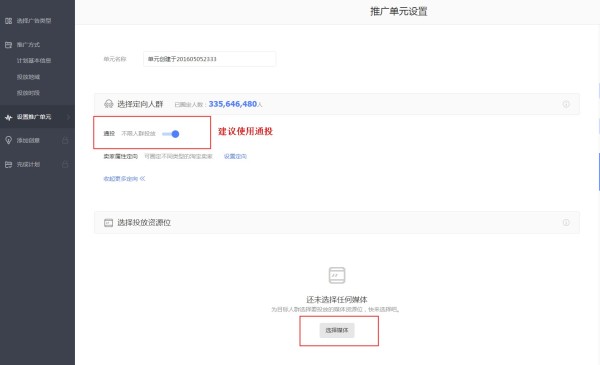The width and height of the screenshot is (600, 365).
Task: Select 投放时段 in the sidebar
Action: [x=28, y=93]
